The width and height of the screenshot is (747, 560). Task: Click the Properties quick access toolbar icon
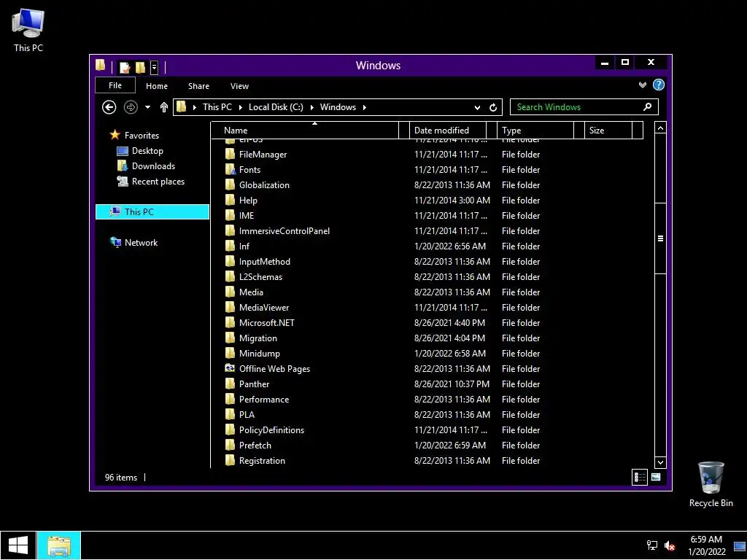tap(125, 67)
